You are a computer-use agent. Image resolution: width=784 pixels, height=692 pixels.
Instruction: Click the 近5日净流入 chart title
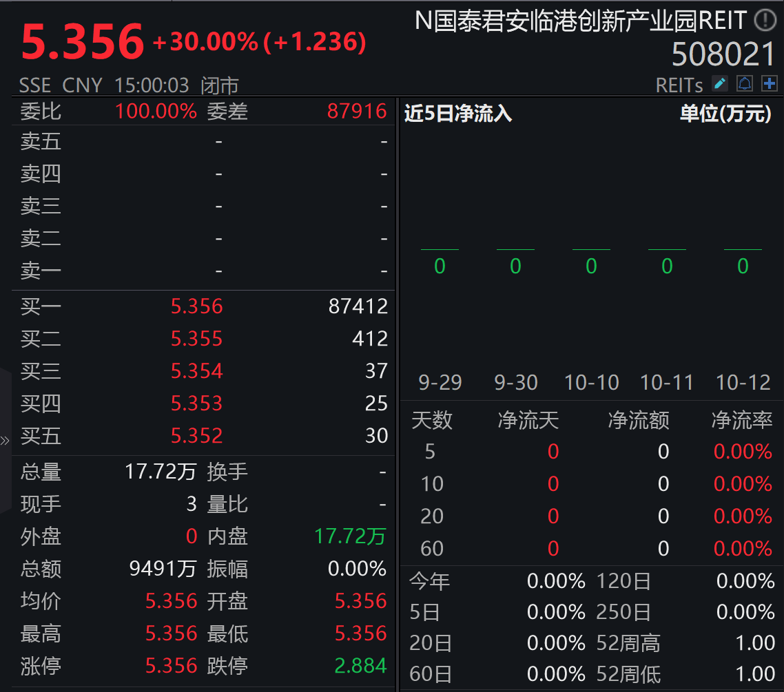(458, 114)
